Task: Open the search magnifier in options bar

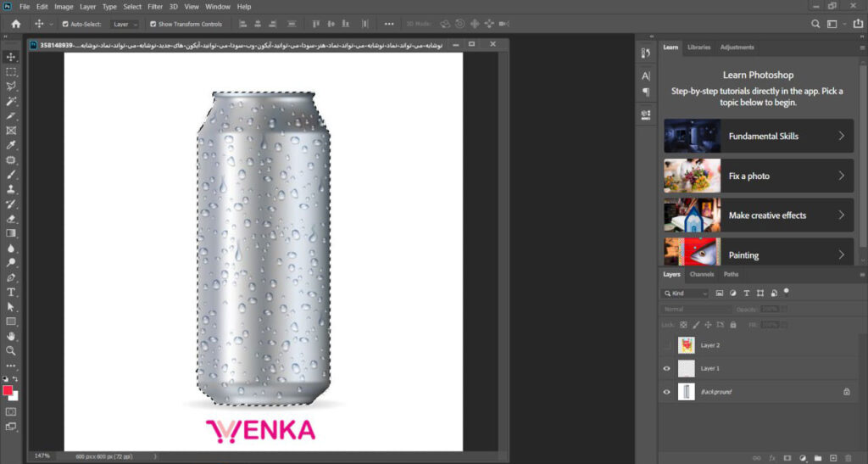Action: 815,24
